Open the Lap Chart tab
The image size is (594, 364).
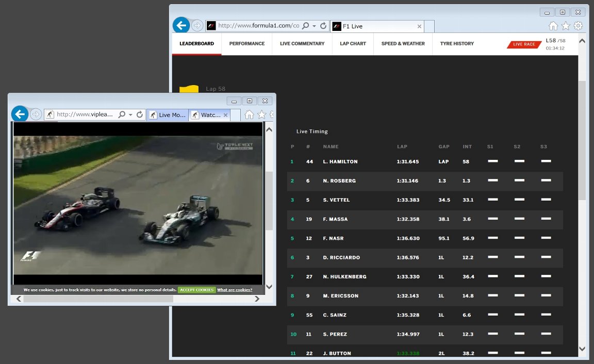coord(353,43)
